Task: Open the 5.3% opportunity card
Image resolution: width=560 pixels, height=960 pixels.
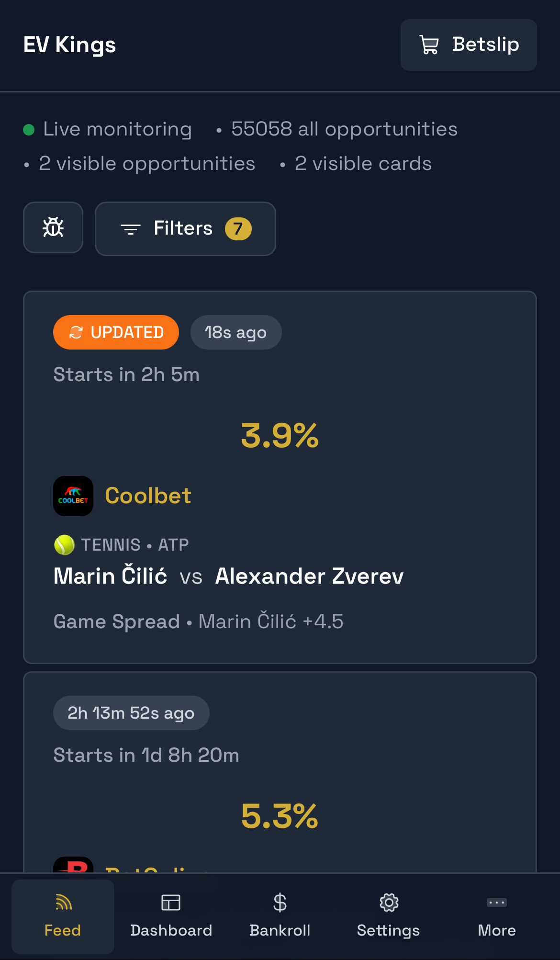Action: coord(280,816)
